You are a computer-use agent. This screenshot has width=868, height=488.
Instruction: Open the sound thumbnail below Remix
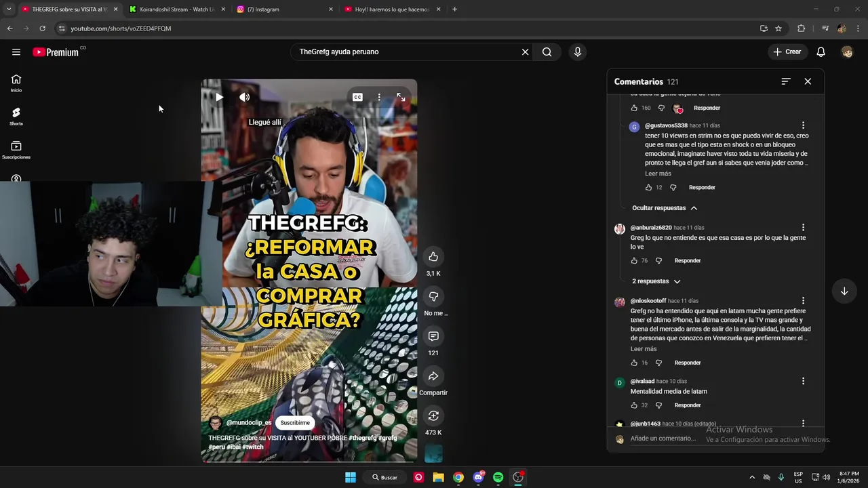tap(433, 453)
